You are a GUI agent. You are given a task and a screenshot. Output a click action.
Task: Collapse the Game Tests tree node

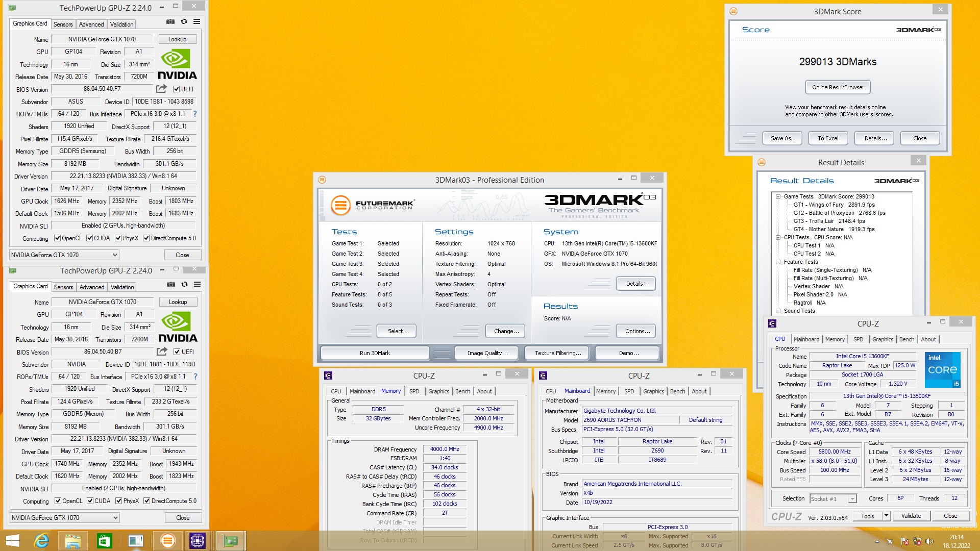click(778, 196)
